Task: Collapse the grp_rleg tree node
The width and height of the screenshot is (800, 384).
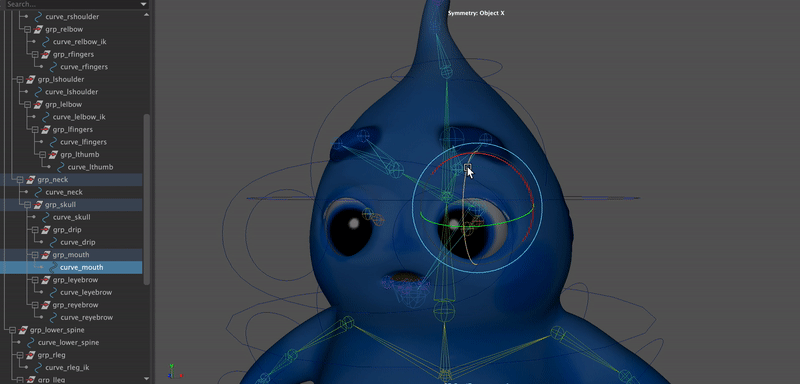Action: [x=20, y=355]
